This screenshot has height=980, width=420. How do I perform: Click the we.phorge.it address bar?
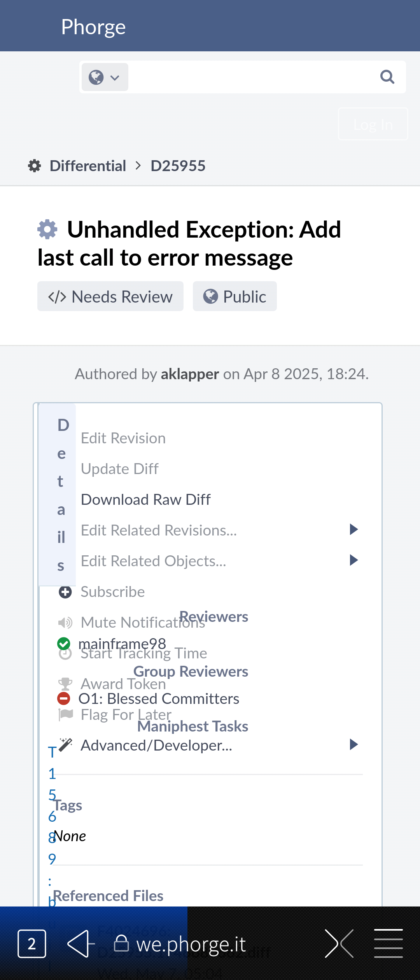point(191,944)
